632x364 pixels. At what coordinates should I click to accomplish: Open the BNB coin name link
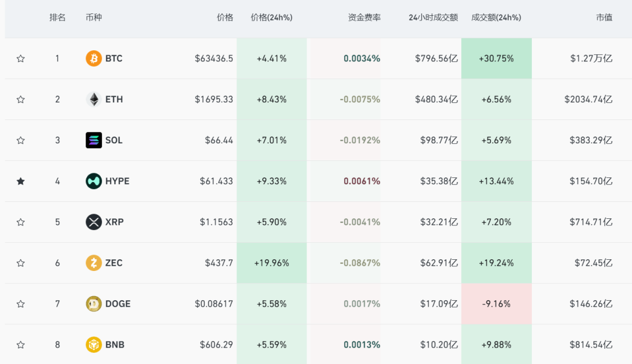(x=115, y=345)
